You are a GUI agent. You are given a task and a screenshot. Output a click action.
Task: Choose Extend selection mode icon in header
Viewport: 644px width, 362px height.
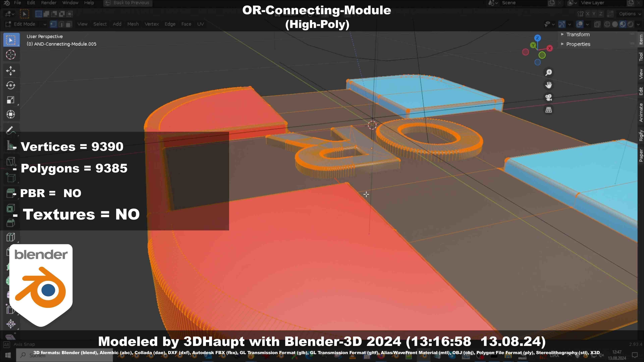(x=46, y=14)
